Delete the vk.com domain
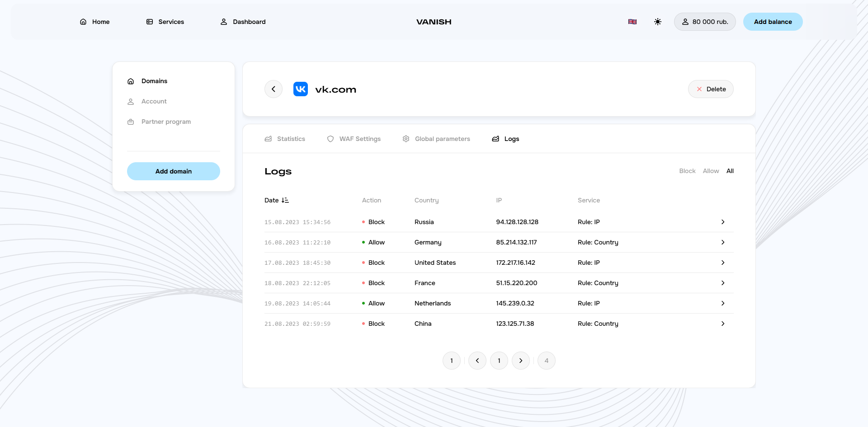The image size is (868, 427). [x=711, y=89]
